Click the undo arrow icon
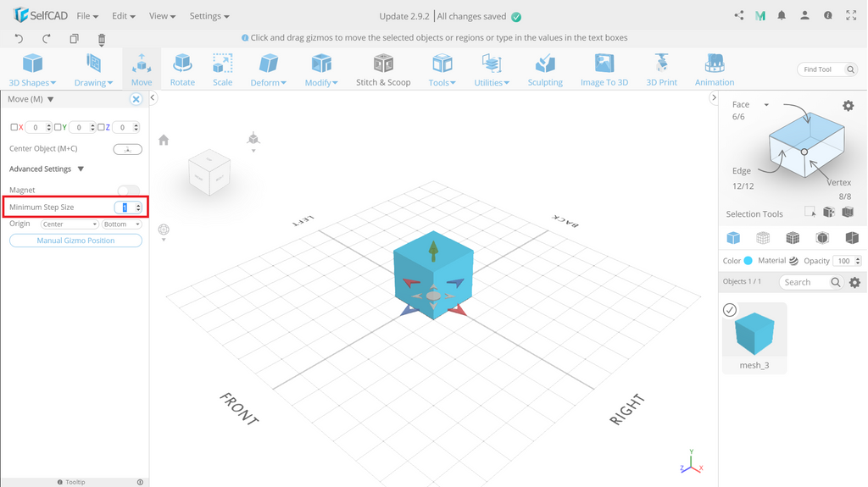 (x=19, y=38)
